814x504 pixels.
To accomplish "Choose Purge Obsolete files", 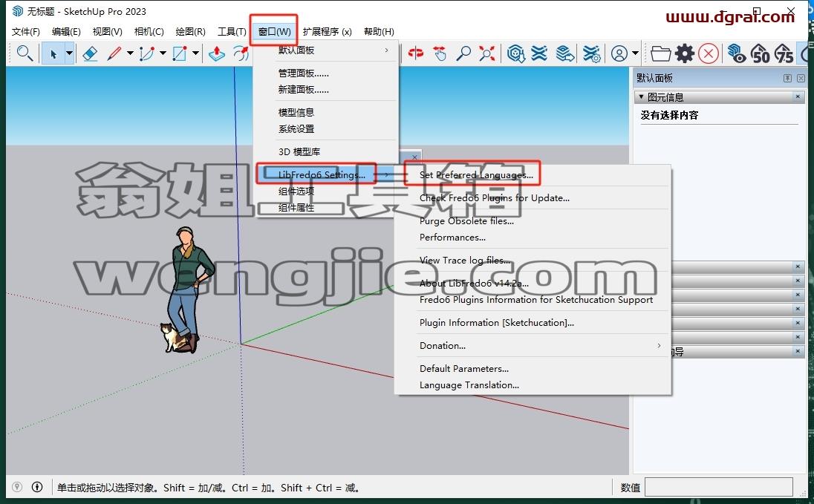I will (x=466, y=220).
